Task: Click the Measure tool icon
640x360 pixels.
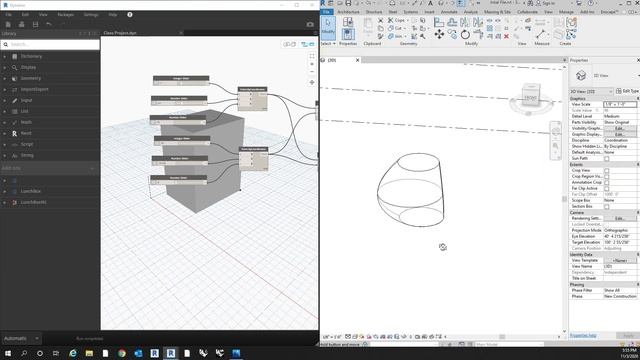Action: click(x=541, y=34)
